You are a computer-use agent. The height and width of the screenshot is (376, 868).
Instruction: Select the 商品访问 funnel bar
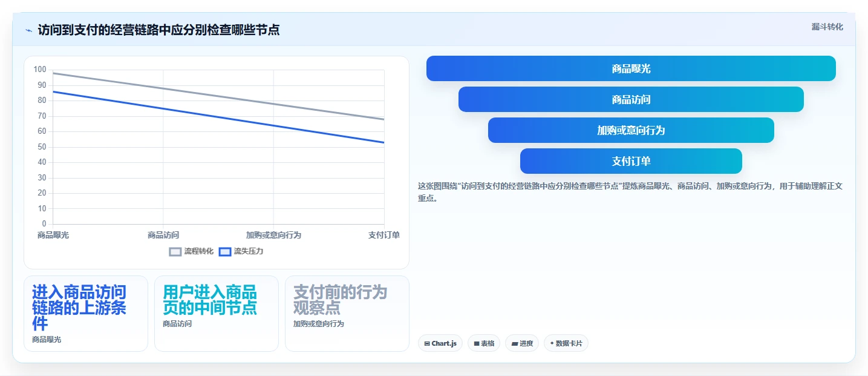click(631, 99)
